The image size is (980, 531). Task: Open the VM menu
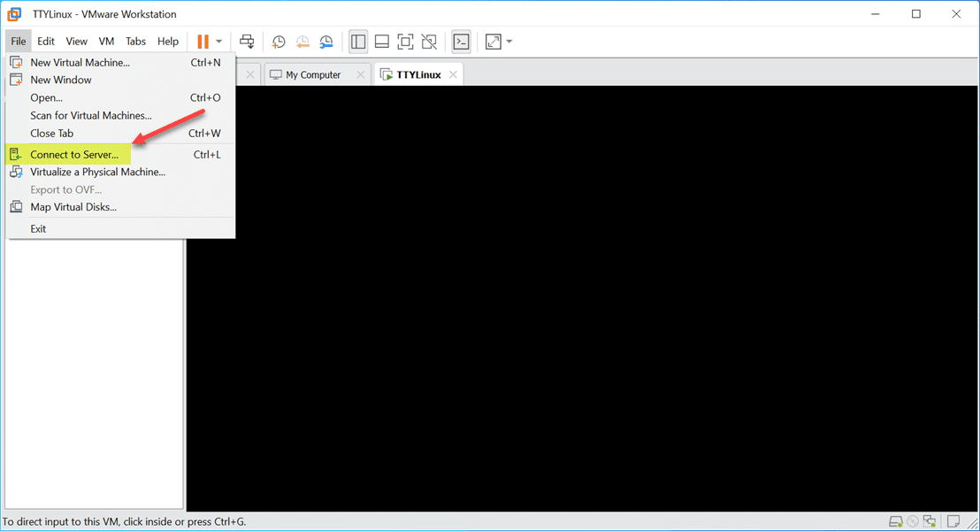pyautogui.click(x=106, y=42)
